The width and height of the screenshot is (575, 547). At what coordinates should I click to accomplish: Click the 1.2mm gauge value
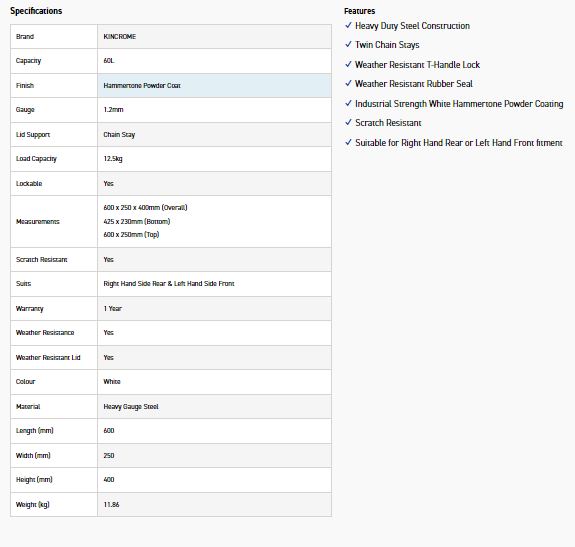(x=113, y=110)
